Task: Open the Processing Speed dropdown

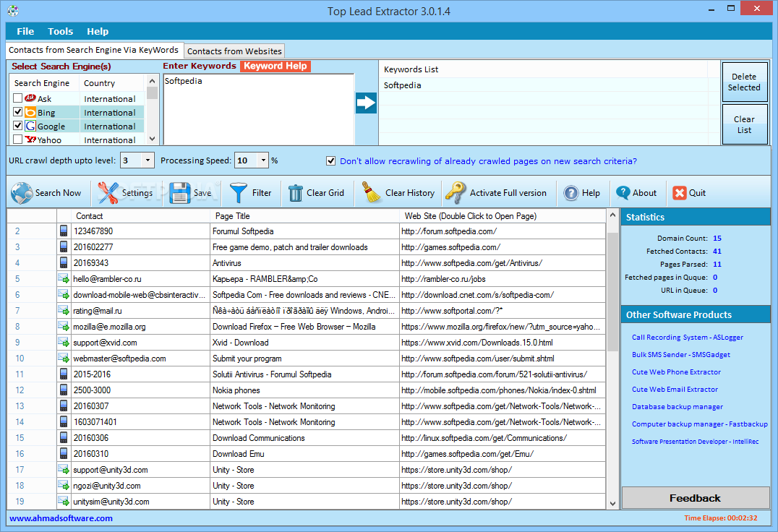Action: pyautogui.click(x=263, y=160)
